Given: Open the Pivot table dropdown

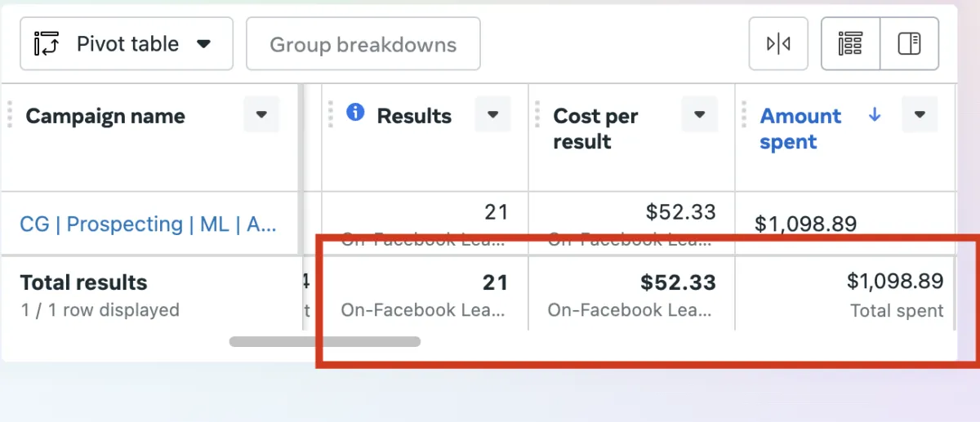Looking at the screenshot, I should coord(127,44).
